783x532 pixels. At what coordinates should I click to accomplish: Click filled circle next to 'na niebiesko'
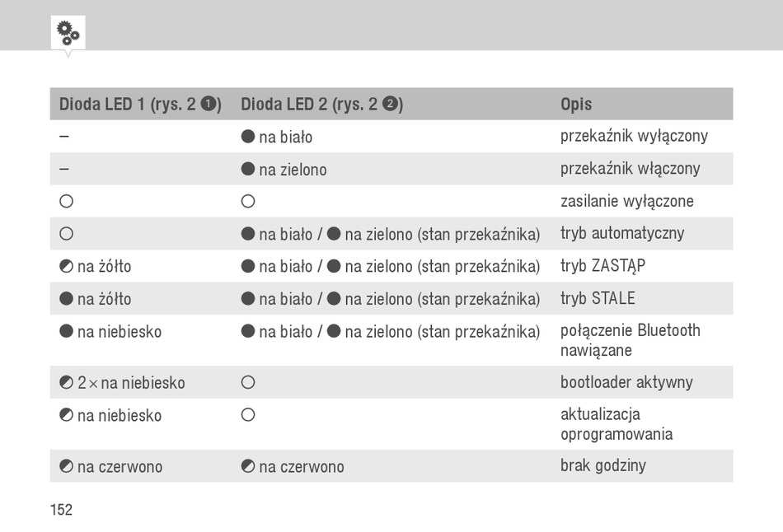pyautogui.click(x=66, y=331)
